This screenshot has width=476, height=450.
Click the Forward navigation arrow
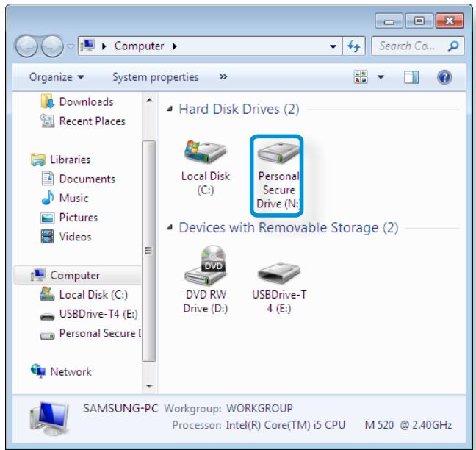coord(52,46)
